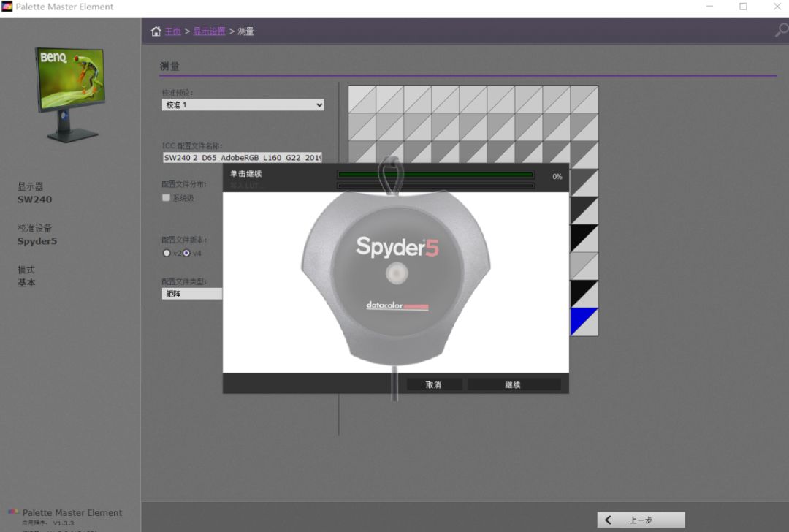Screen dimensions: 789x532
Task: Click the BenQ monitor thumbnail image
Action: [x=70, y=94]
